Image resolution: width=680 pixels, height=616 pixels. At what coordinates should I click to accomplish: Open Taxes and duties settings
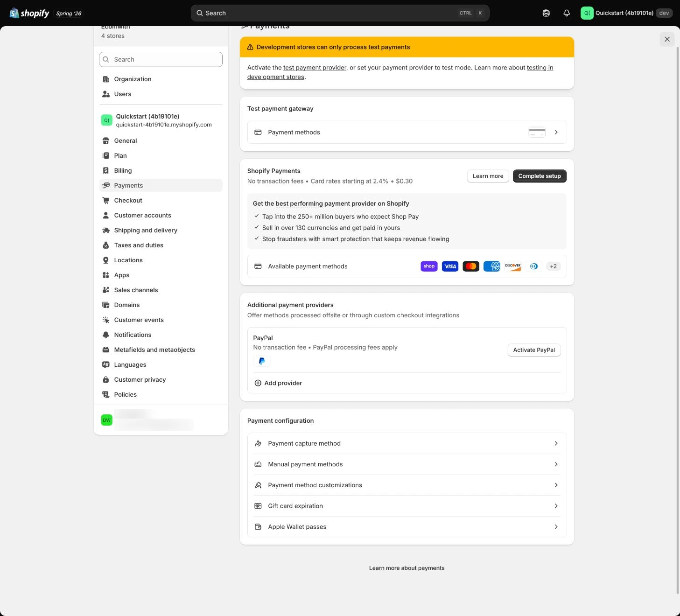coord(161,245)
